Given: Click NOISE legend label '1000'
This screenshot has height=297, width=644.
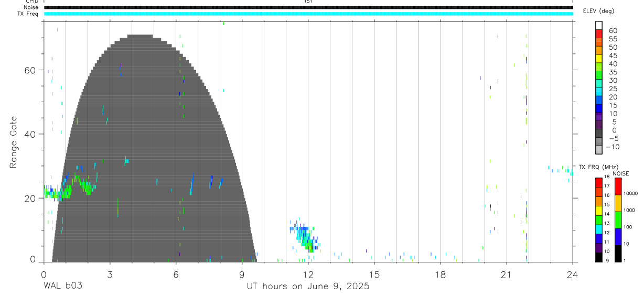Looking at the screenshot, I should (630, 211).
